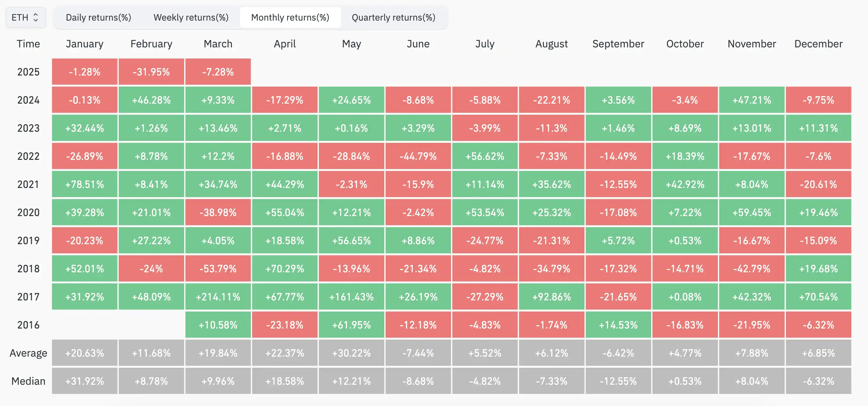Open the Quarterly returns(%) tab
This screenshot has height=406, width=868.
tap(393, 17)
